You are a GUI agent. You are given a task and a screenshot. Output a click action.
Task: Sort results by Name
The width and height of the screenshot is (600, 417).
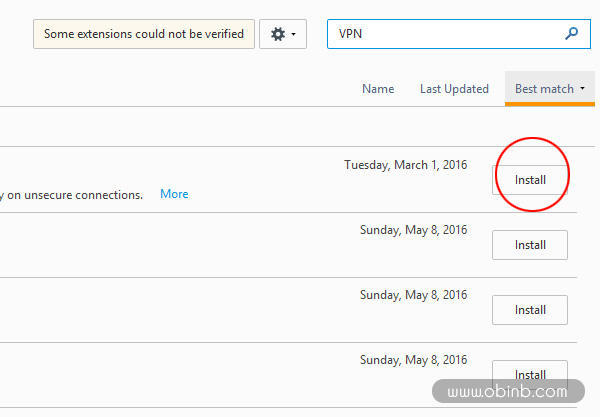378,89
